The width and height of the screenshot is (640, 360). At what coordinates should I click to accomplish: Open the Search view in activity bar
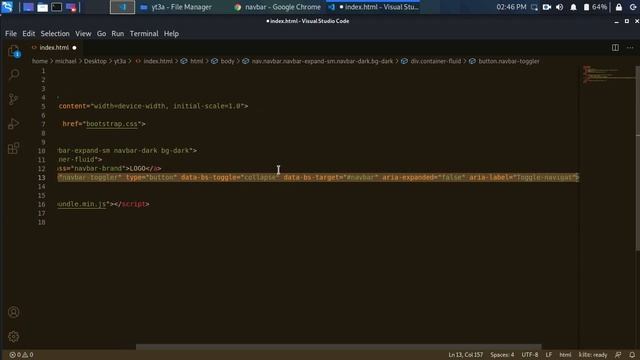coord(14,75)
